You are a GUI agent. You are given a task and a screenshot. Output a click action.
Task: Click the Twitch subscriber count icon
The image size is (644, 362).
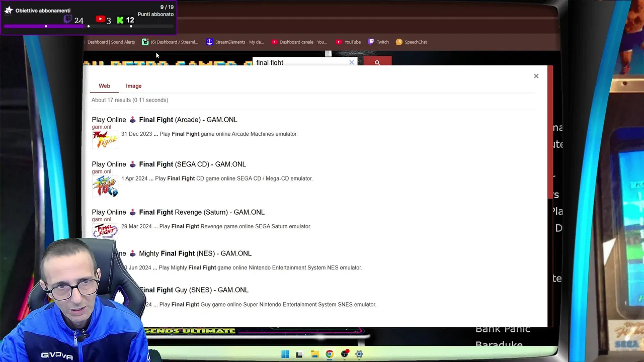coord(68,20)
